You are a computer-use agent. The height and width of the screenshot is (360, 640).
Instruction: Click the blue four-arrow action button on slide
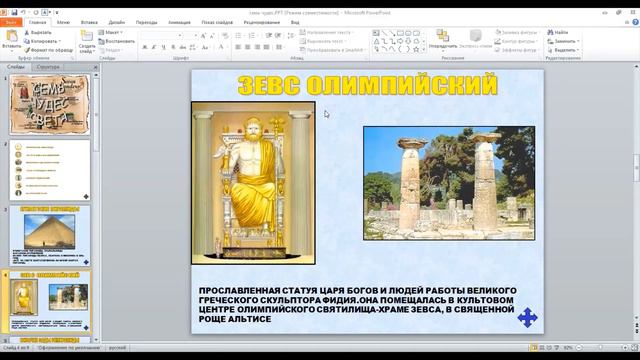tap(527, 318)
